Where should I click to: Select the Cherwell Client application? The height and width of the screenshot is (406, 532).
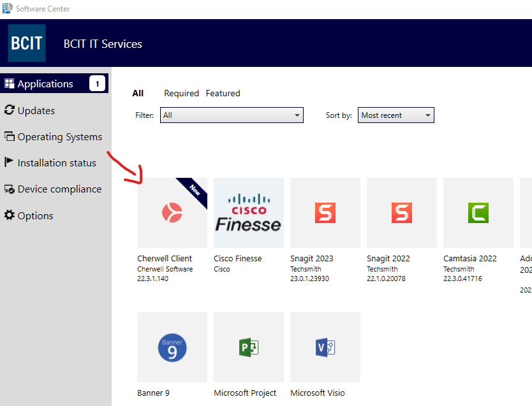[172, 213]
